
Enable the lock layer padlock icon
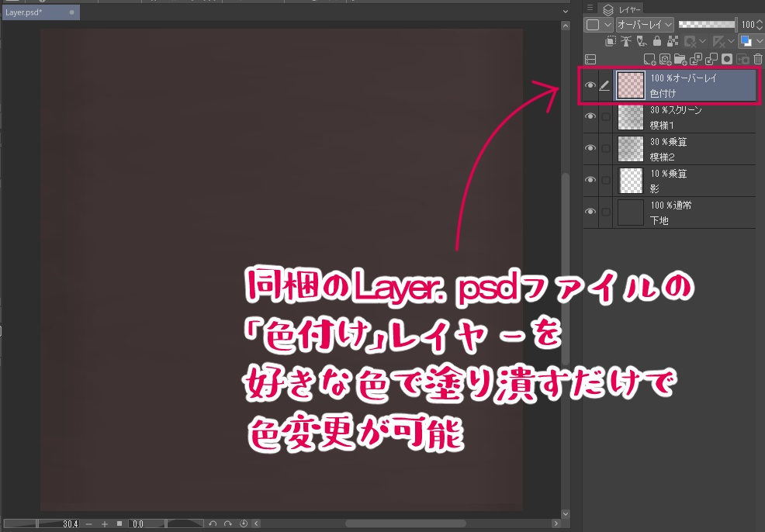coord(657,41)
